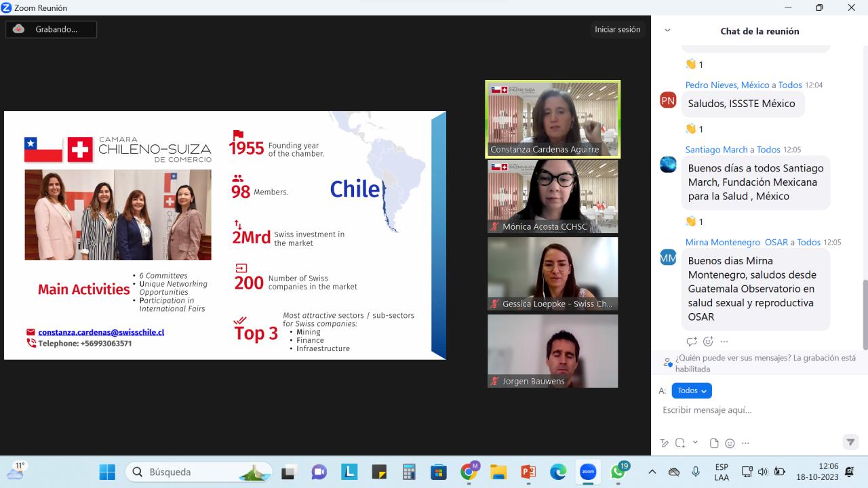Click Santiago March's globe avatar
The image size is (868, 488).
coord(668,165)
